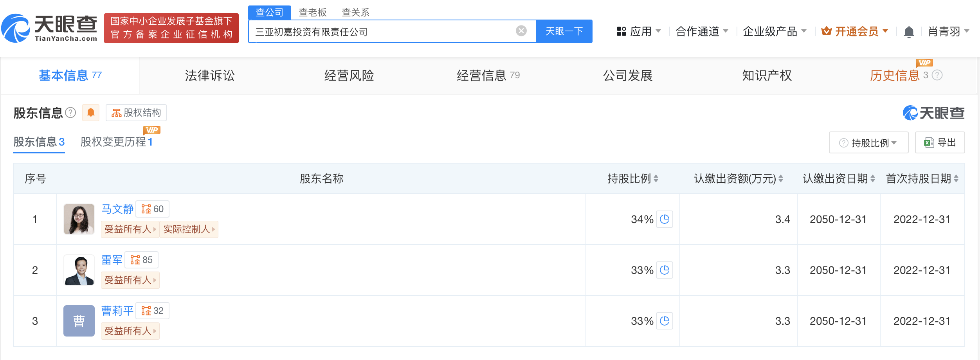980x360 pixels.
Task: Click the 天眼一下 search button
Action: (564, 31)
